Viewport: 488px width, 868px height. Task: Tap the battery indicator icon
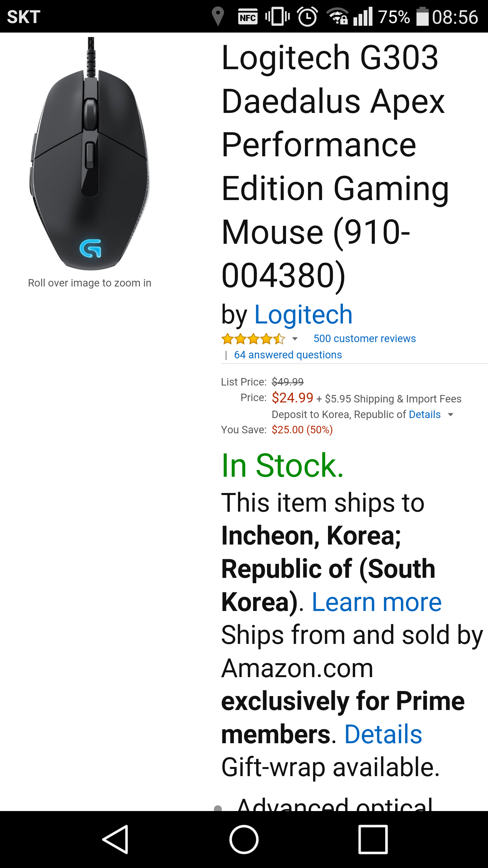[x=422, y=17]
